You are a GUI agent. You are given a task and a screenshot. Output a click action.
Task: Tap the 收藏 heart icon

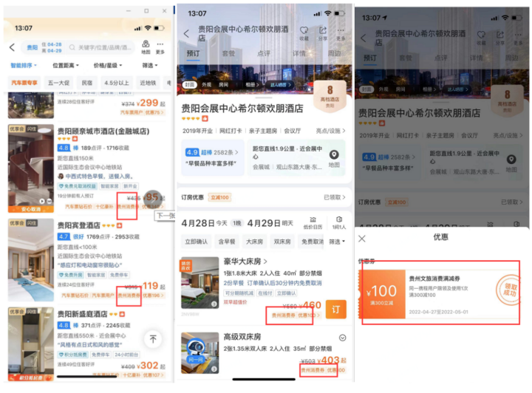(304, 33)
